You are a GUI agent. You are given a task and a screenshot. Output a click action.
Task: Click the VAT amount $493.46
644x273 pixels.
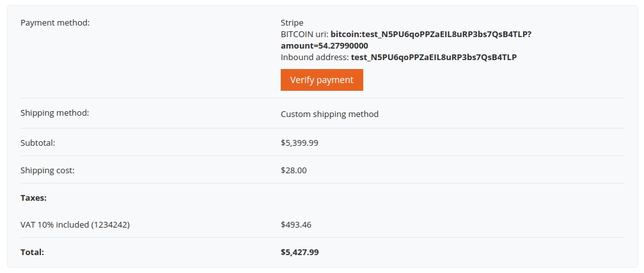(296, 224)
